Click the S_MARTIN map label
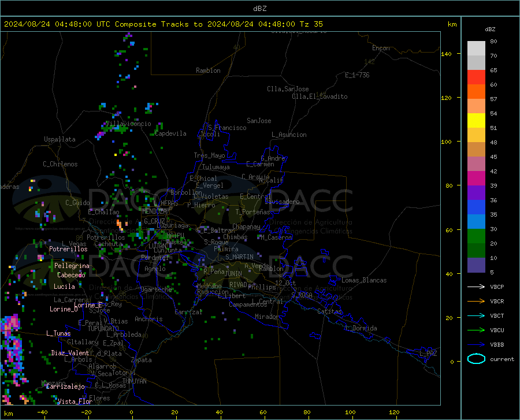The image size is (520, 420). [239, 257]
